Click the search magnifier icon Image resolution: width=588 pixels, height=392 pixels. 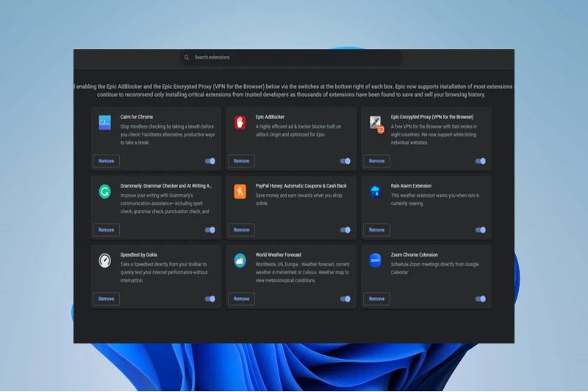pos(187,57)
